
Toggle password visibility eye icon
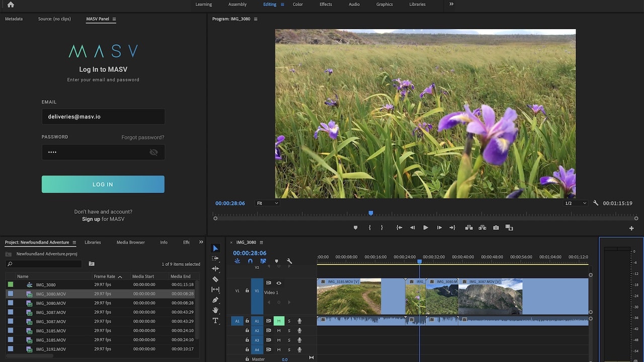[153, 152]
